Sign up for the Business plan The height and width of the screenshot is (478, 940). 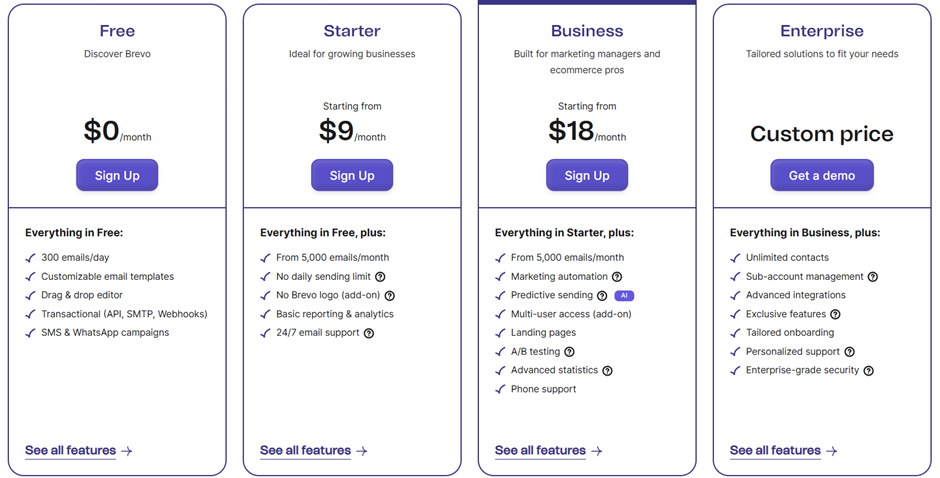pos(587,175)
